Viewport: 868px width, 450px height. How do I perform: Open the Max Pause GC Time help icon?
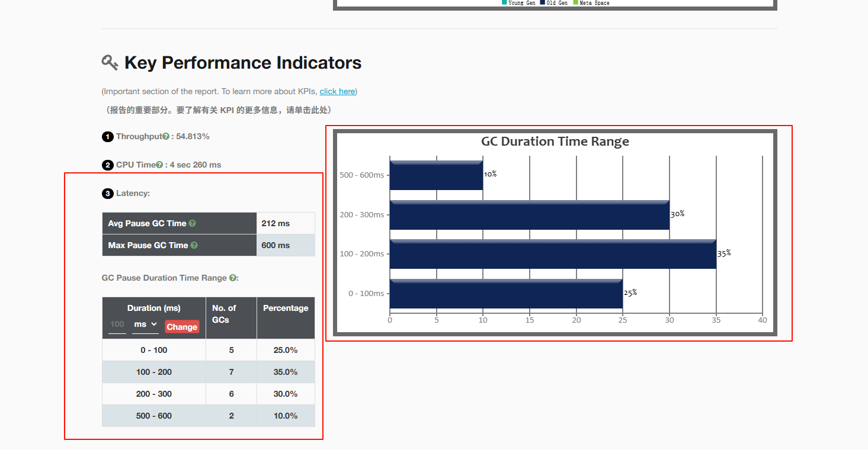click(194, 246)
